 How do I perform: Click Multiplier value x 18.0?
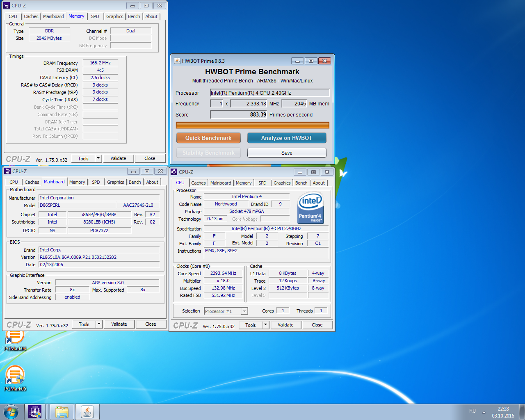tap(223, 281)
